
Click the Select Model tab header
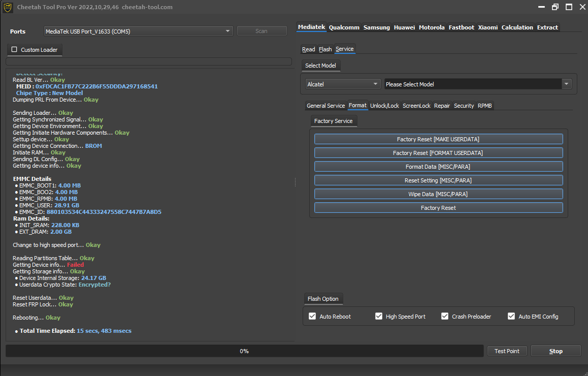320,66
